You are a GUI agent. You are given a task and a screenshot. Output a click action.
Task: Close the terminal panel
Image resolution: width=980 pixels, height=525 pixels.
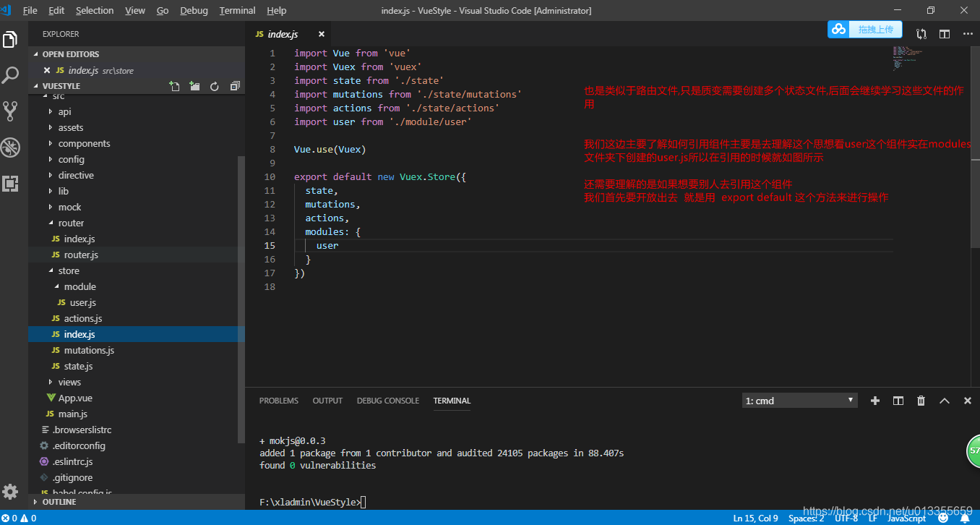tap(968, 401)
